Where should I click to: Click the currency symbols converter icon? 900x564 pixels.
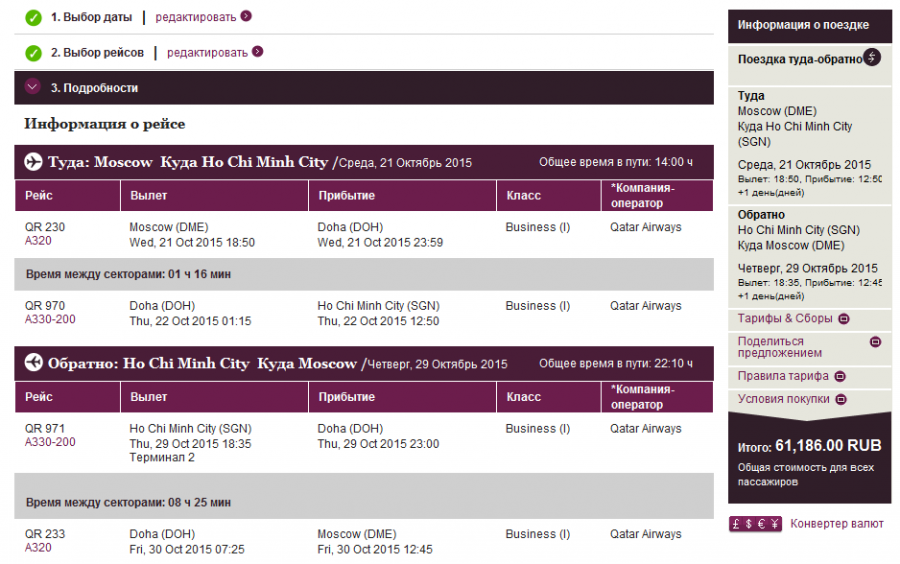click(x=755, y=524)
